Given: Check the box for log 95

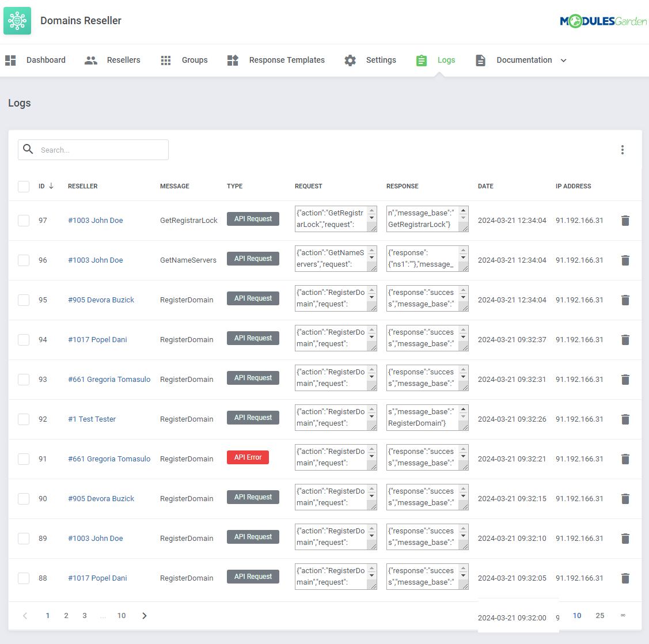Looking at the screenshot, I should click(x=24, y=300).
